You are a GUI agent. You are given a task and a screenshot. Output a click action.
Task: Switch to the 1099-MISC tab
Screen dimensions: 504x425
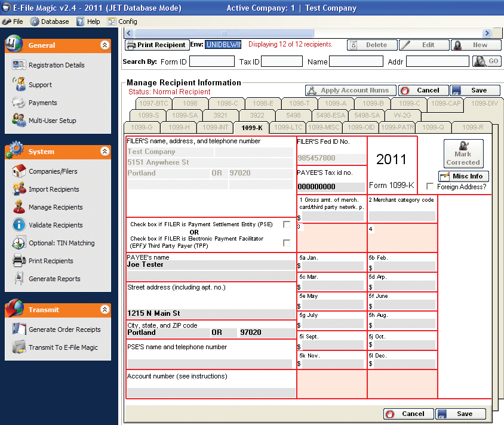[x=324, y=127]
